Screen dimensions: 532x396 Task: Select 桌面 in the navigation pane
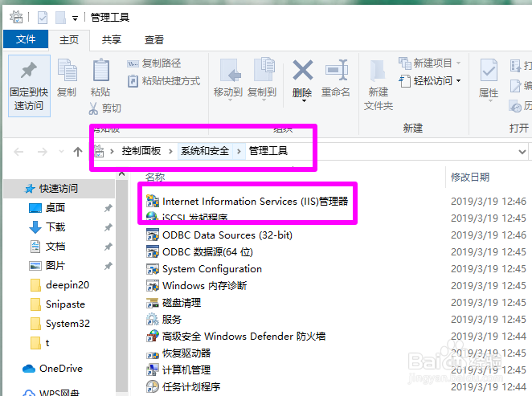click(x=55, y=207)
